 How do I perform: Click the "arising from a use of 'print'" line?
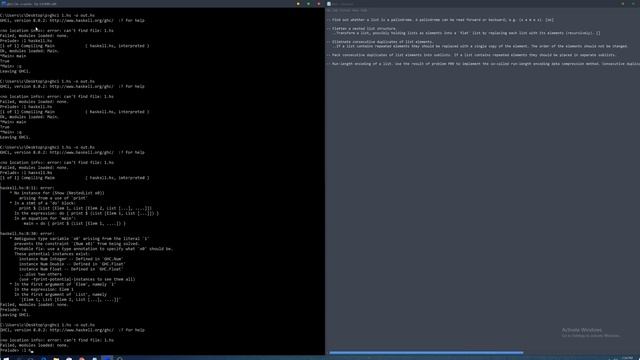pos(53,198)
